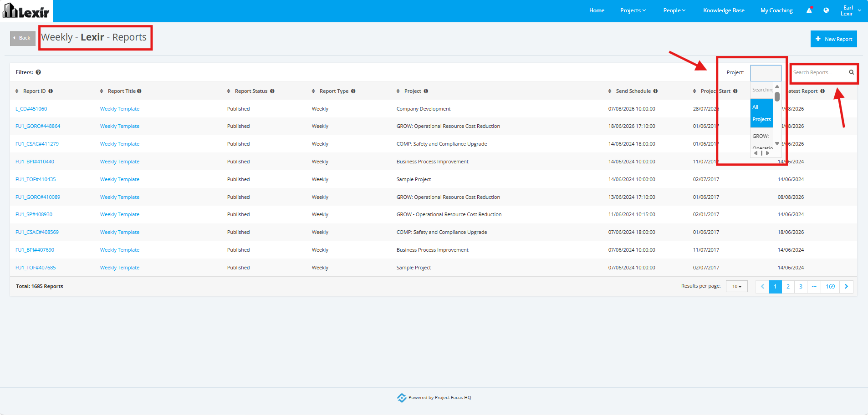The height and width of the screenshot is (415, 868).
Task: Go to results page 2
Action: click(788, 287)
